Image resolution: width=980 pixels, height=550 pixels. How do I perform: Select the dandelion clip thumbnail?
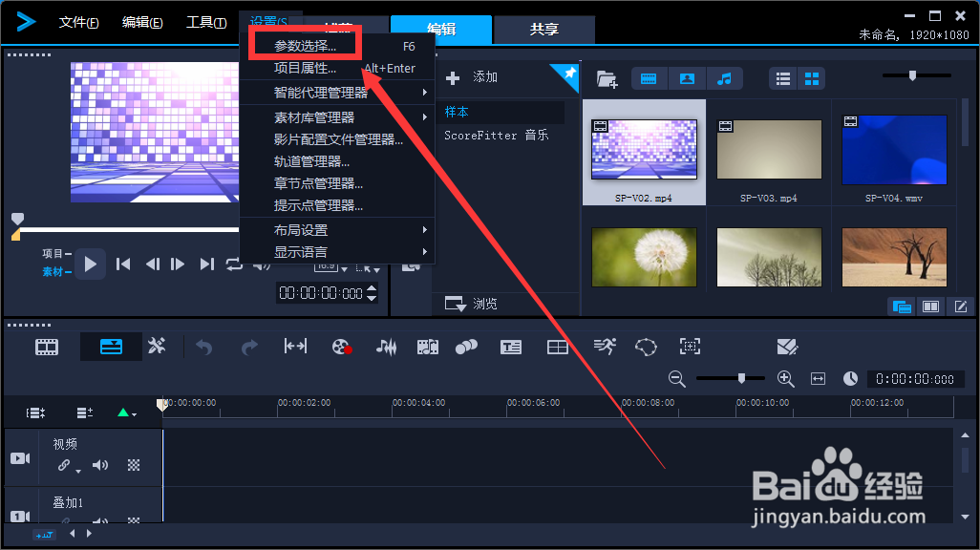coord(644,257)
